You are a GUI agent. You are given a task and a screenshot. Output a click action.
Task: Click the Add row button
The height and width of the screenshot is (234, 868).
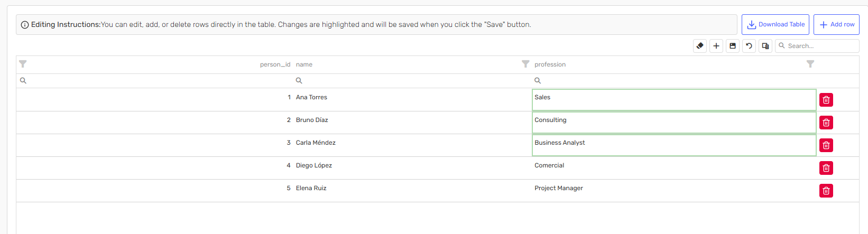(x=836, y=25)
